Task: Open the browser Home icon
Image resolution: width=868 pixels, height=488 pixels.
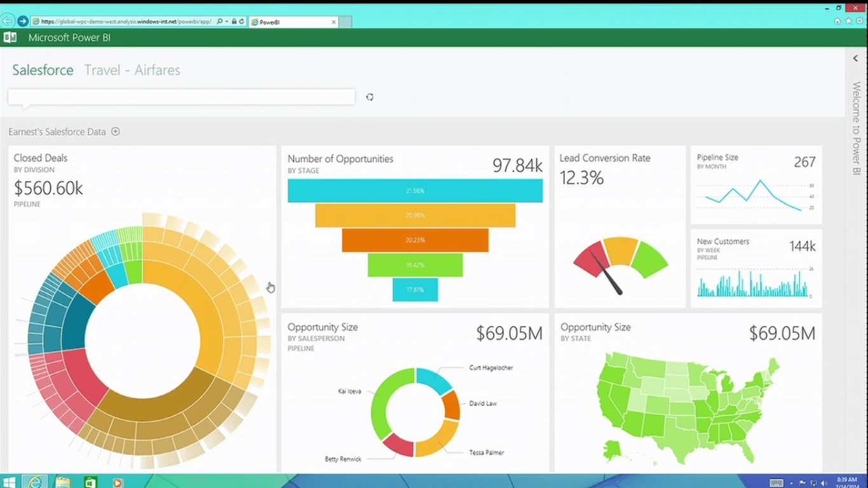Action: click(838, 21)
